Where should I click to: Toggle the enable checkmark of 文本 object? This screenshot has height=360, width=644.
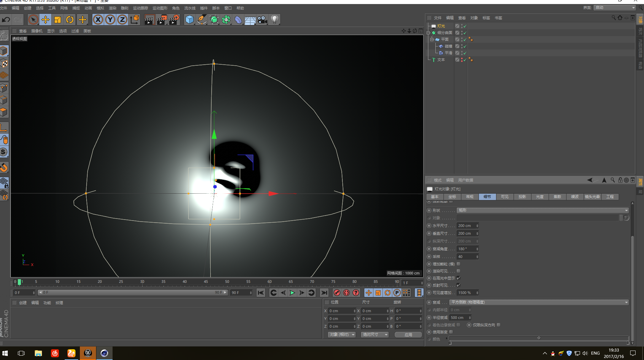(x=465, y=60)
